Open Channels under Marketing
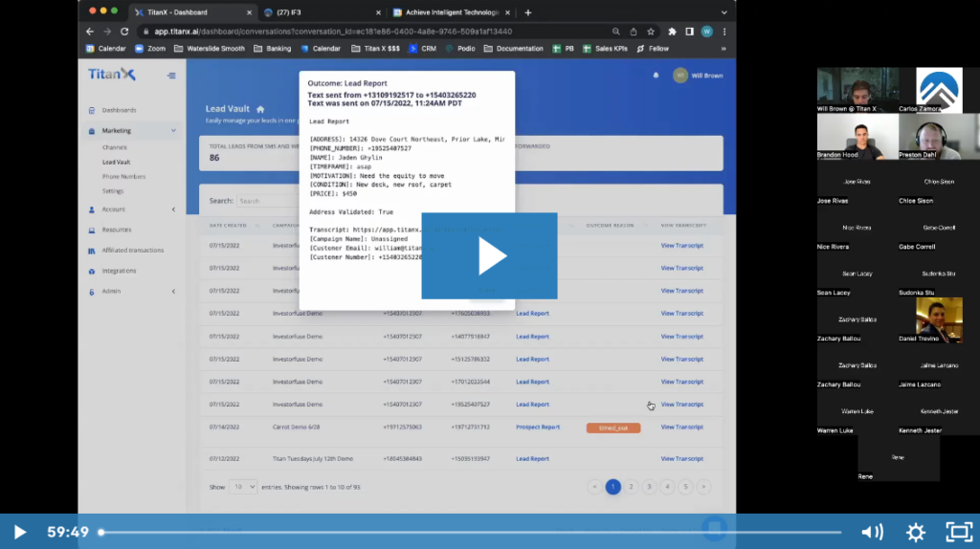 point(115,147)
